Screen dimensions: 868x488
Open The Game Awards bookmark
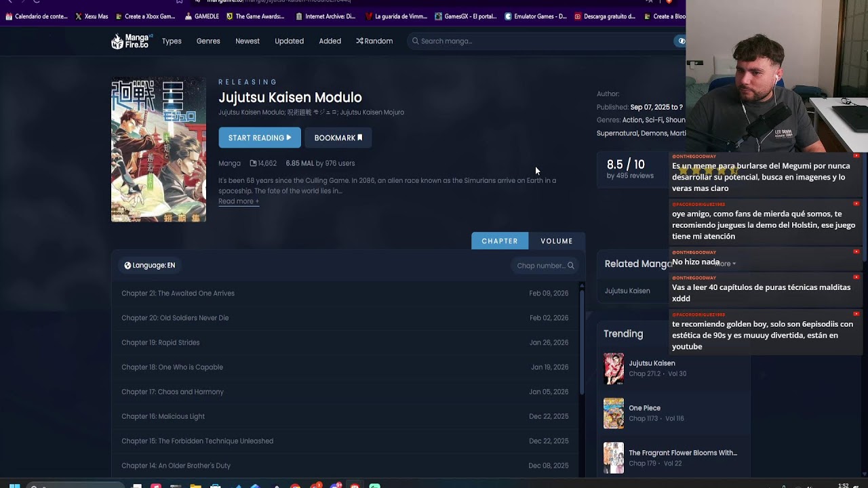[x=256, y=16]
